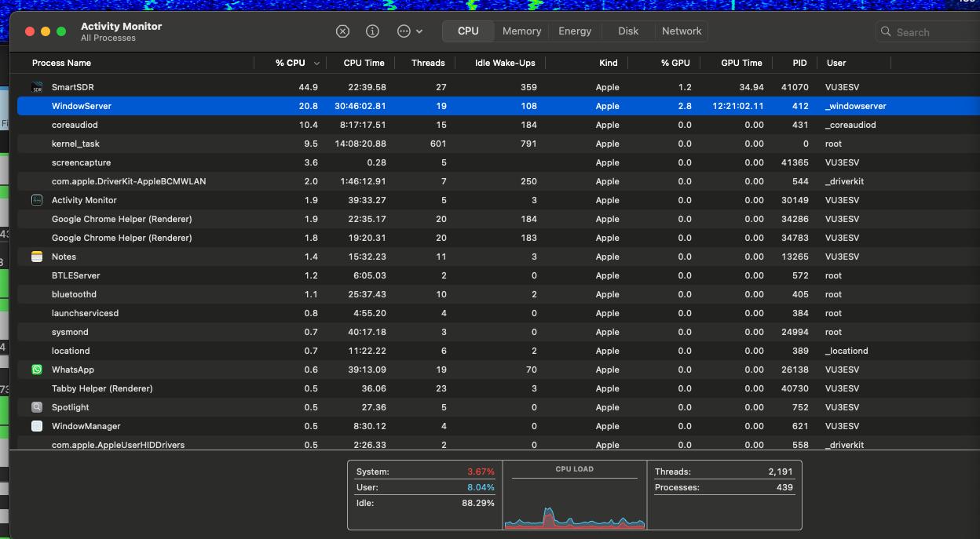This screenshot has height=539, width=980.
Task: Open the Disk tab
Action: tap(628, 31)
